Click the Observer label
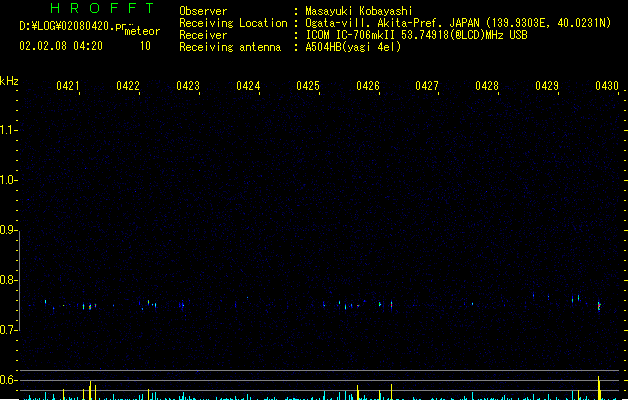Image resolution: width=629 pixels, height=400 pixels. click(x=203, y=11)
